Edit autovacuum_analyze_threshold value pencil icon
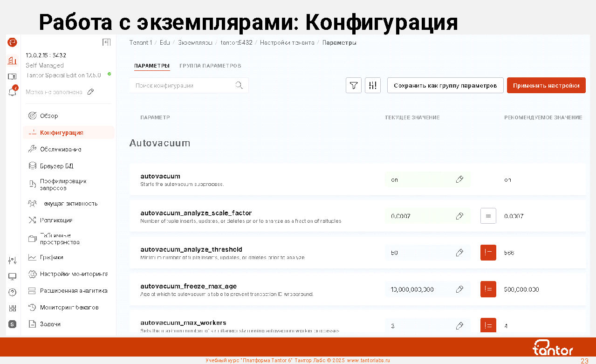This screenshot has height=364, width=596. pos(459,253)
